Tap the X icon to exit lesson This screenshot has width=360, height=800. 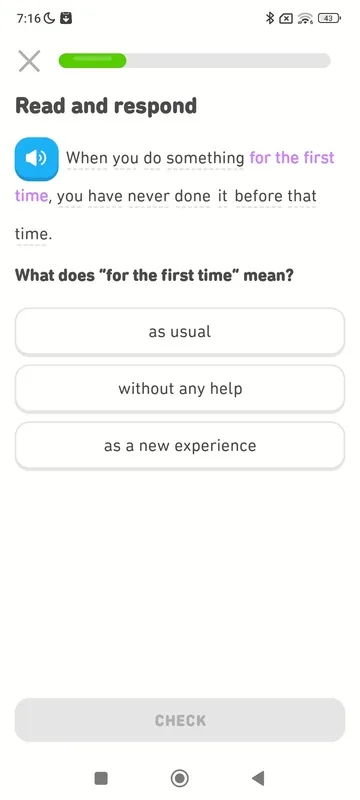[x=29, y=61]
